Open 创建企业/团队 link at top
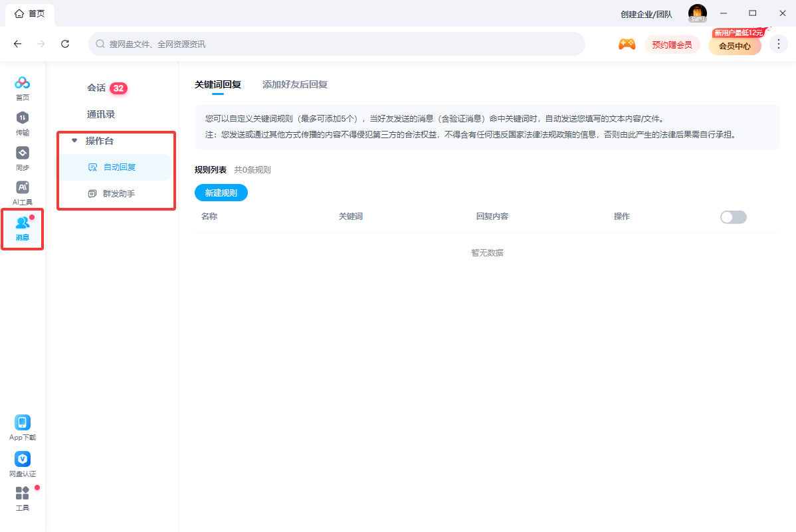This screenshot has height=532, width=796. pyautogui.click(x=647, y=13)
